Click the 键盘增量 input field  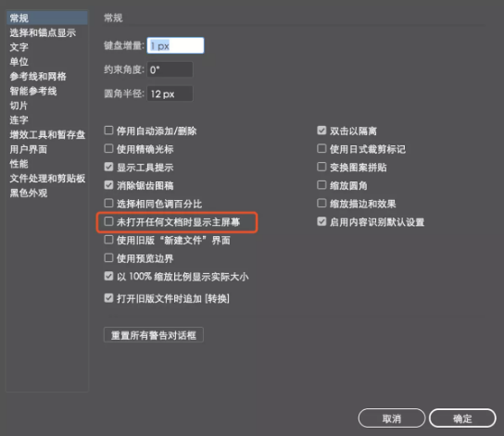point(175,45)
